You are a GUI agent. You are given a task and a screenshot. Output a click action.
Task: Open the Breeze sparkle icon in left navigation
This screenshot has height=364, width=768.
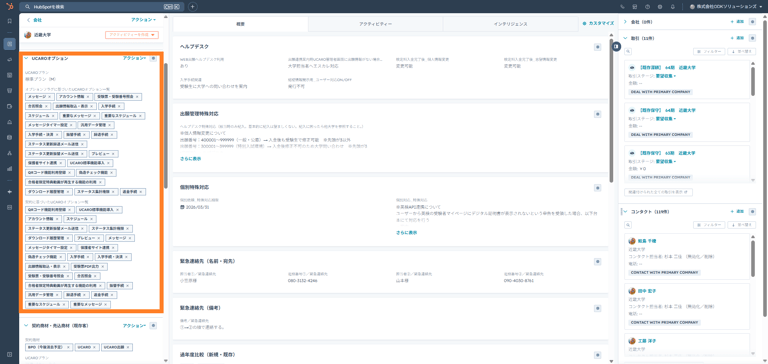(9, 192)
